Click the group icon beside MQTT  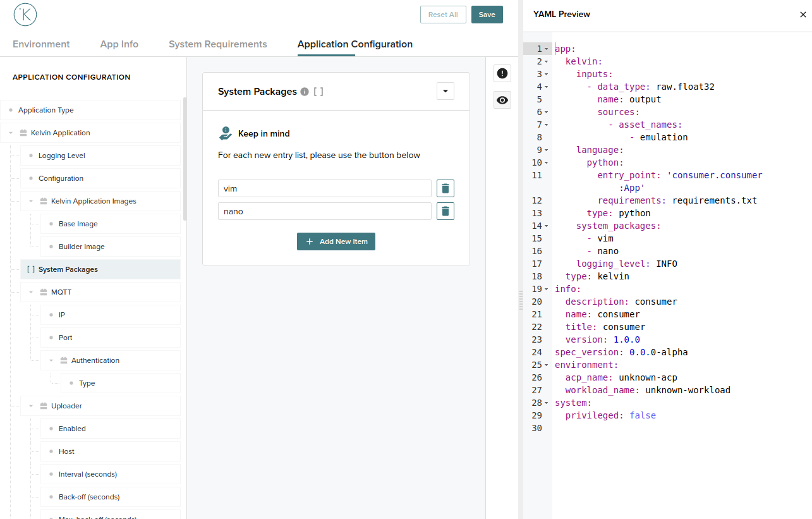tap(44, 292)
